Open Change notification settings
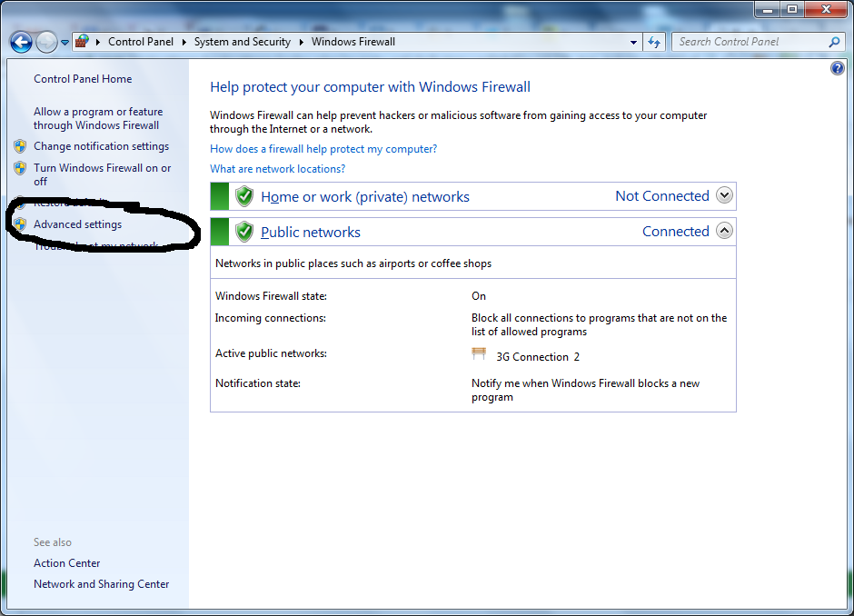The width and height of the screenshot is (854, 616). [102, 146]
